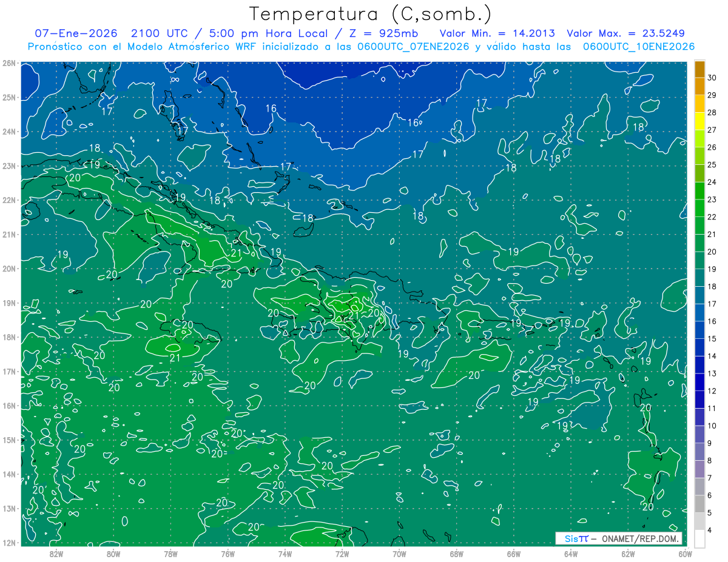Image resolution: width=728 pixels, height=562 pixels.
Task: Click the "2100 UTC" time label
Action: tap(160, 33)
